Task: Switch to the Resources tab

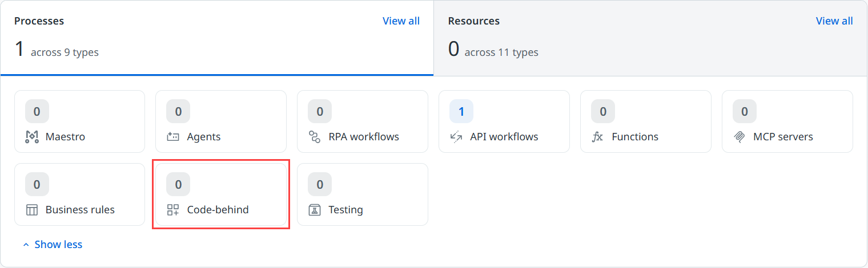Action: 650,38
